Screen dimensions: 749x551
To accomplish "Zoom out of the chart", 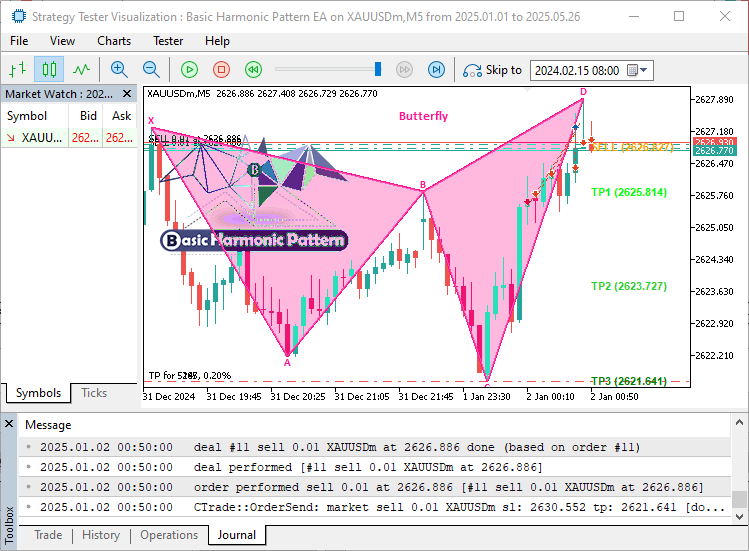I will tap(151, 69).
